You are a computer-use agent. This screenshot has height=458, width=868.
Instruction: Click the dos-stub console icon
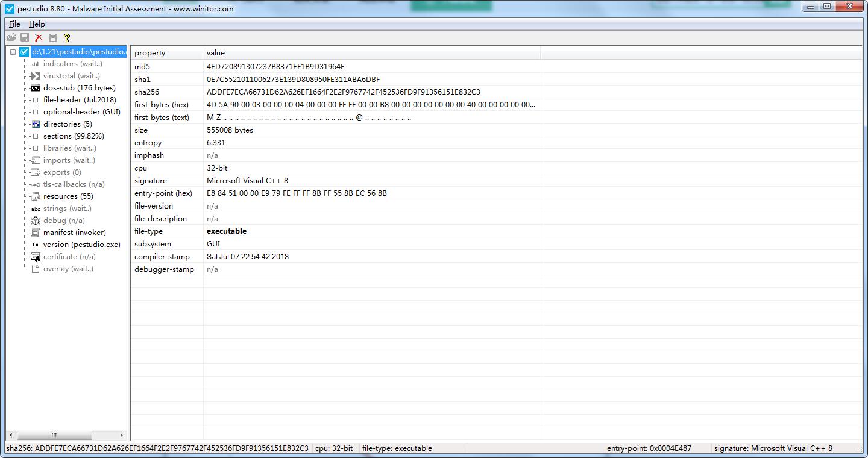click(x=36, y=88)
